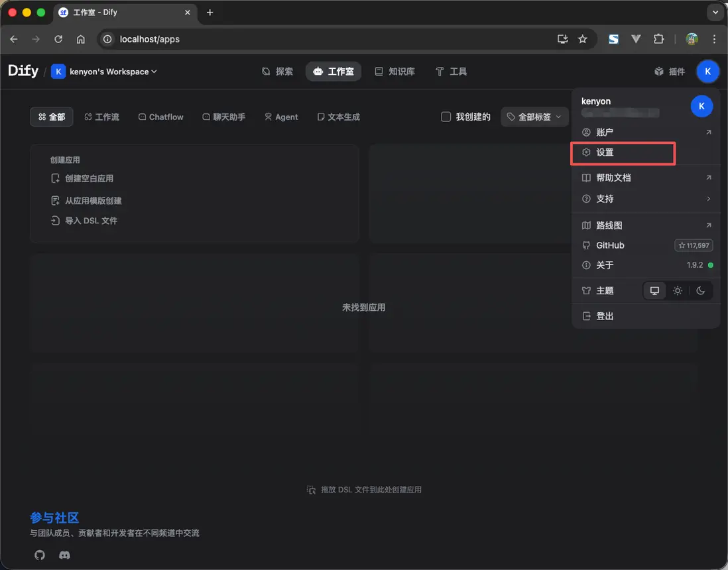Screen dimensions: 728x570
Task: Open the 知识库 (Knowledge) section
Action: tap(394, 71)
